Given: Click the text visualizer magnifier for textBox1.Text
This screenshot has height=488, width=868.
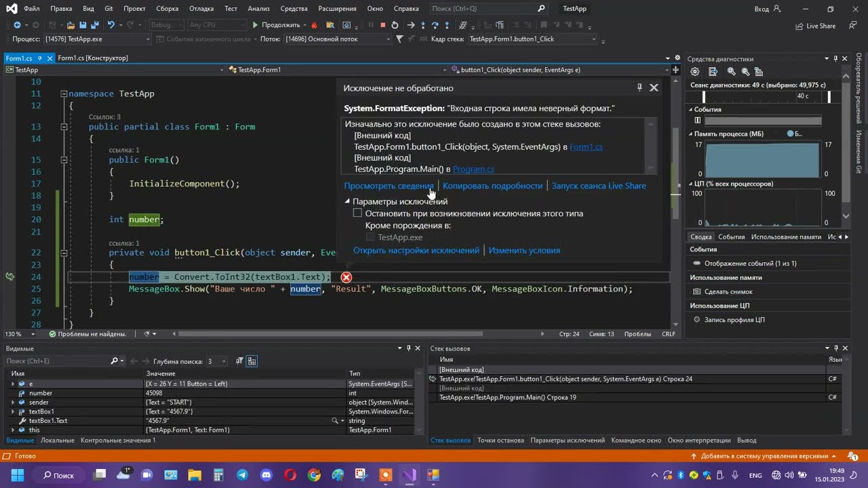Looking at the screenshot, I should coord(334,421).
